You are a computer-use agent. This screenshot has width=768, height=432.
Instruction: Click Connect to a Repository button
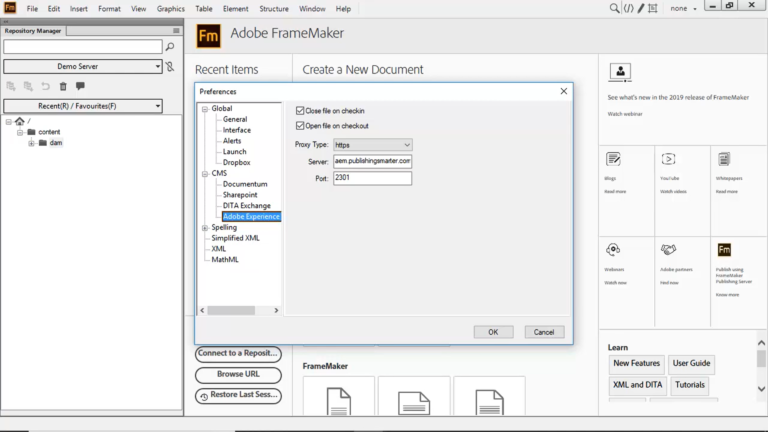(238, 354)
